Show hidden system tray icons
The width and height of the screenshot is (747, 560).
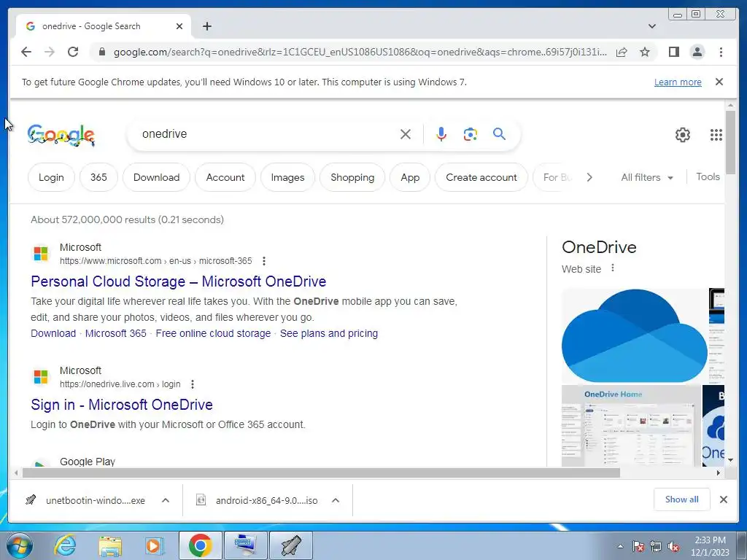click(x=620, y=546)
